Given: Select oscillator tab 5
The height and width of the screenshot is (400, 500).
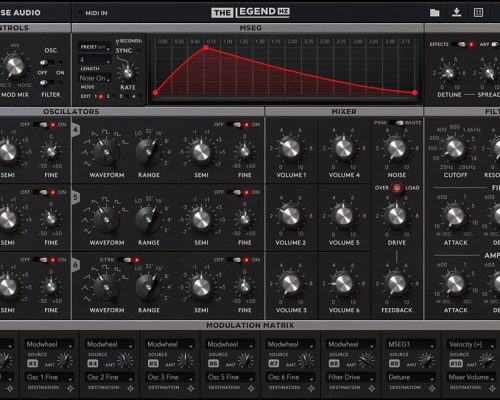Looking at the screenshot, I should (x=76, y=197).
